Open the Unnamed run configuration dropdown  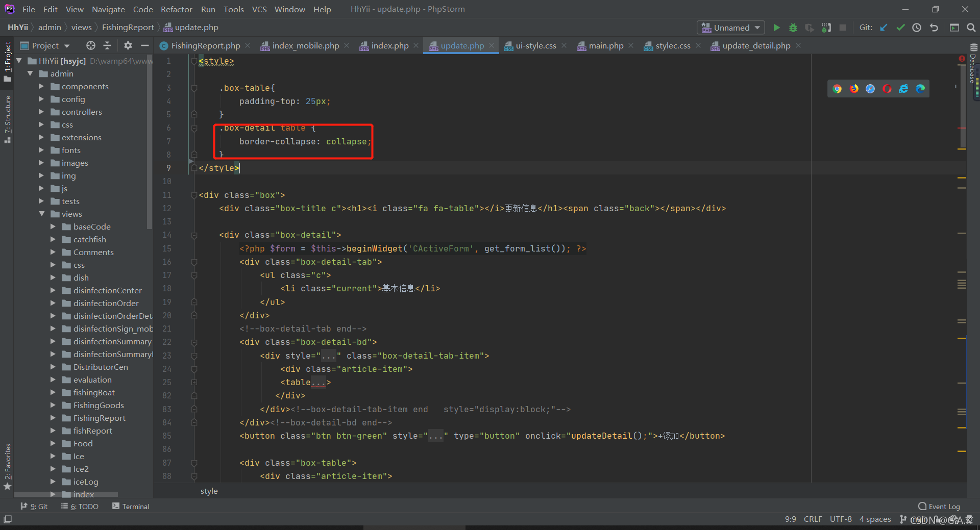(x=730, y=28)
